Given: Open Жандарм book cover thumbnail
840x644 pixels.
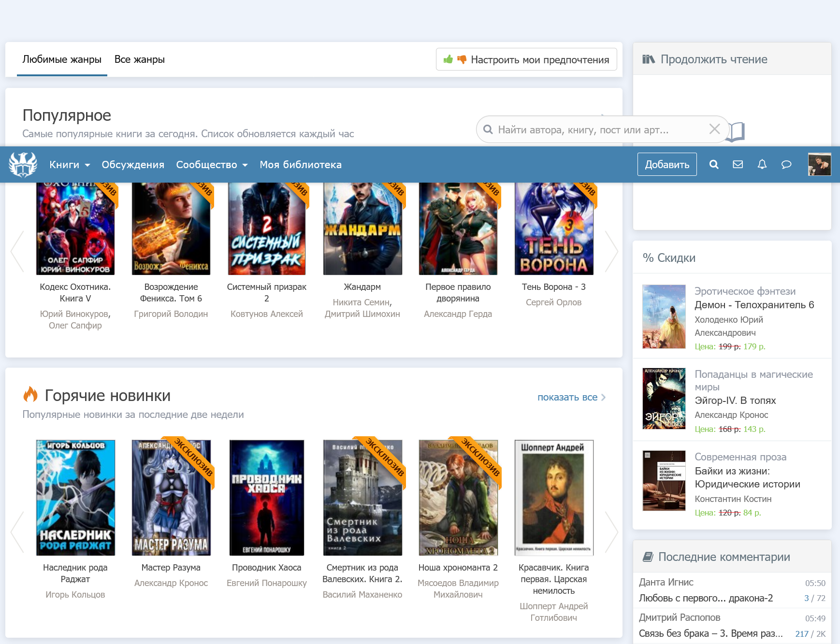Looking at the screenshot, I should point(362,229).
